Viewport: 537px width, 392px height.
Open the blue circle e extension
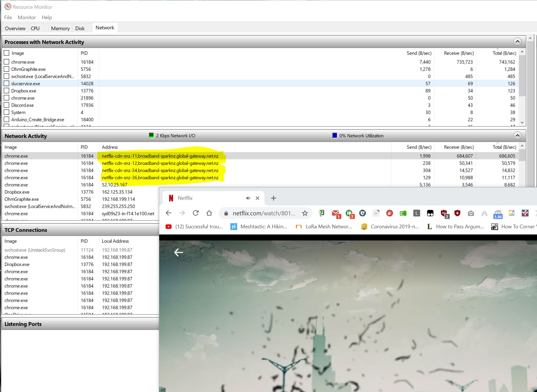click(363, 213)
